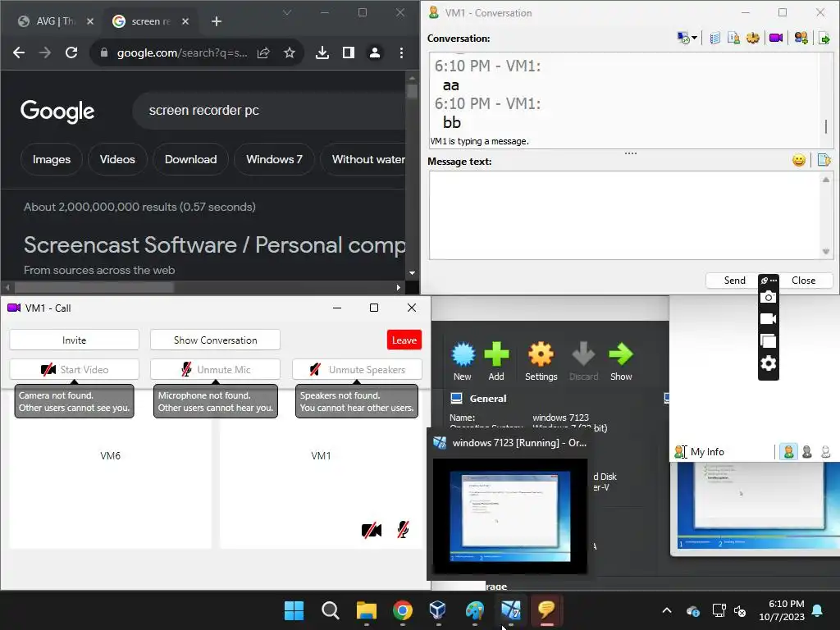Toggle Unmute Speakers in Call window
Screen dimensions: 840x630
358,370
